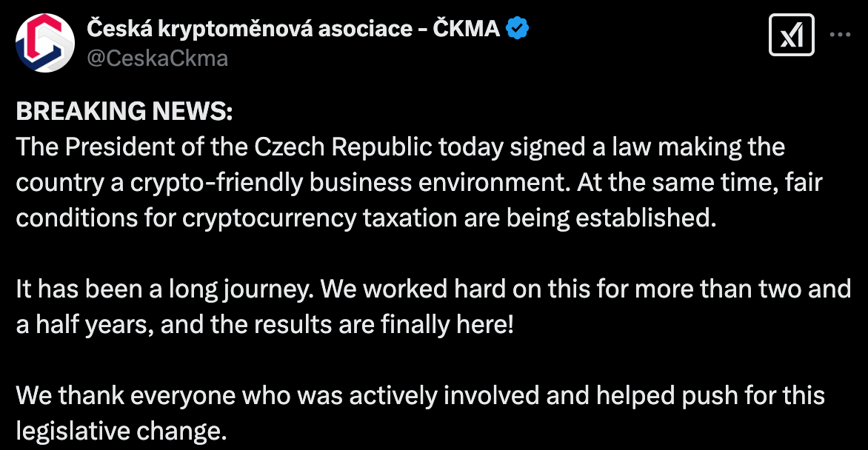
Task: Open the @CeskaCkma handle link
Action: click(157, 58)
